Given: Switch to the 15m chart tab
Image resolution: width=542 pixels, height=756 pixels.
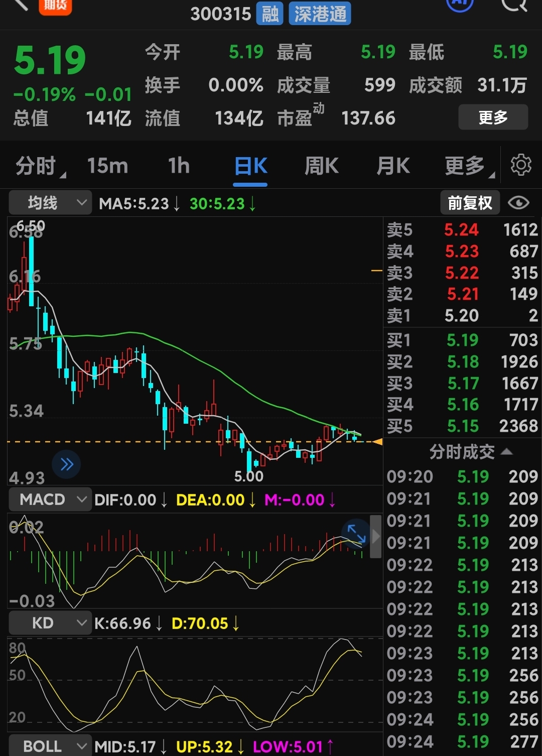Looking at the screenshot, I should (x=107, y=166).
